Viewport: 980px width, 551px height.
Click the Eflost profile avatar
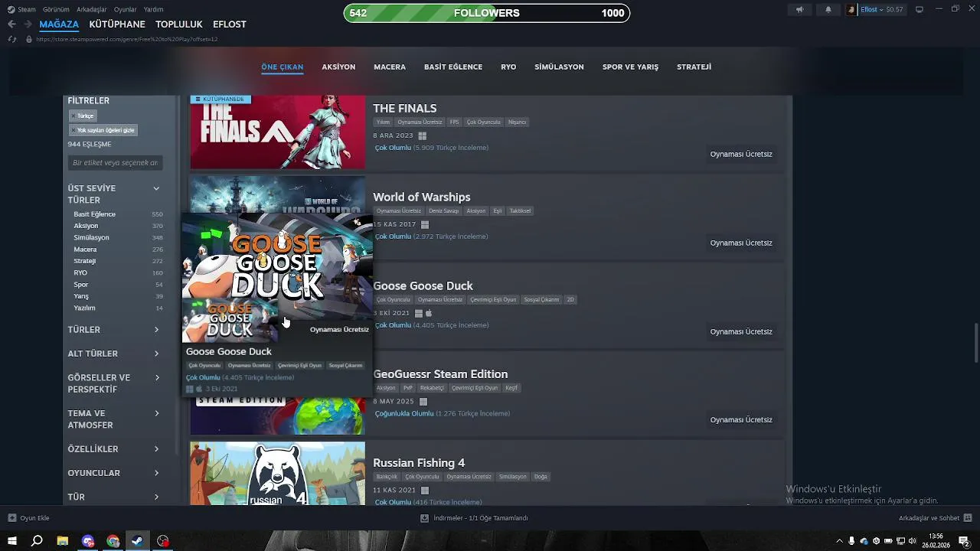(851, 10)
